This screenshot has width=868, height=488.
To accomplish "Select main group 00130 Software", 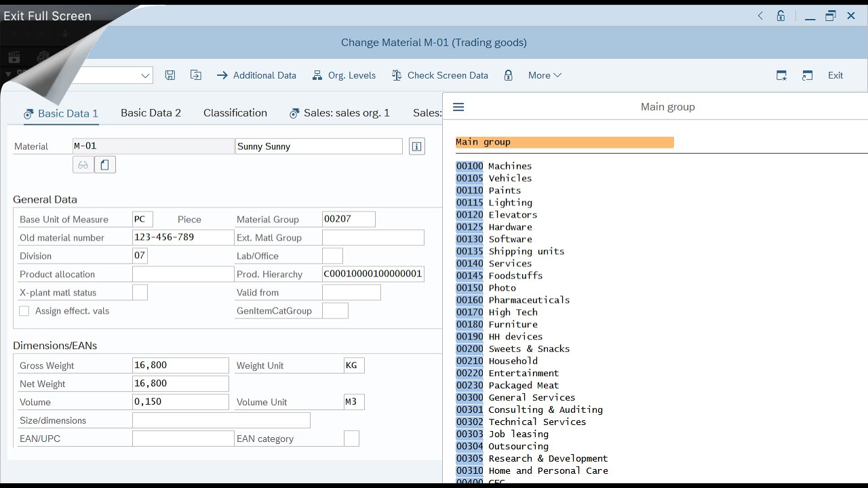I will click(x=494, y=239).
